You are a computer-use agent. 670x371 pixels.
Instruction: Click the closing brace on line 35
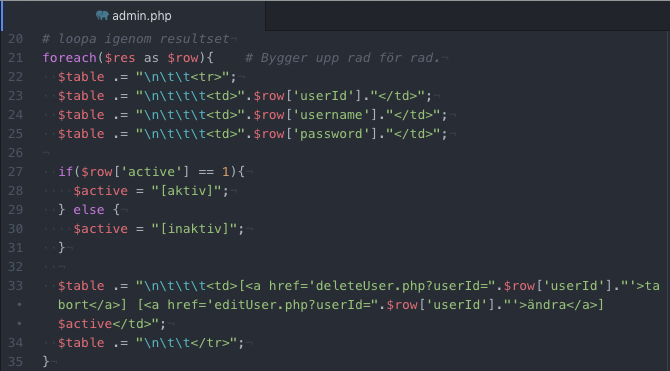point(46,362)
